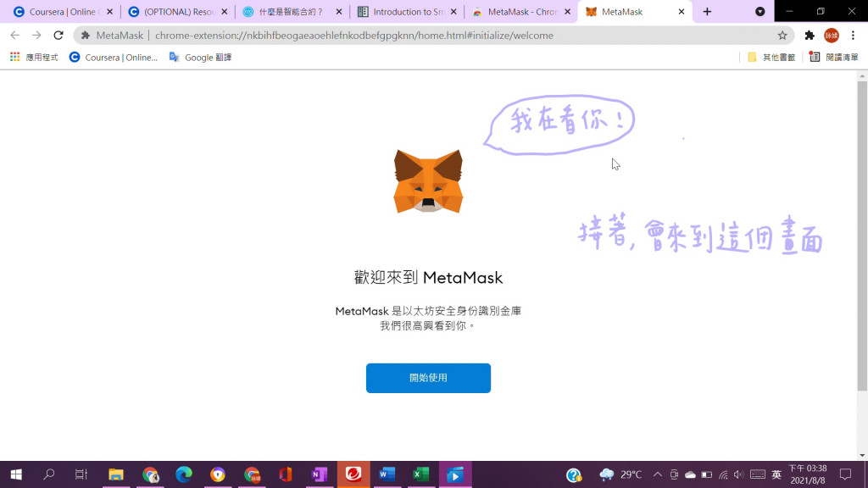This screenshot has width=868, height=488.
Task: Switch to Introduction to Sm tab
Action: [408, 12]
